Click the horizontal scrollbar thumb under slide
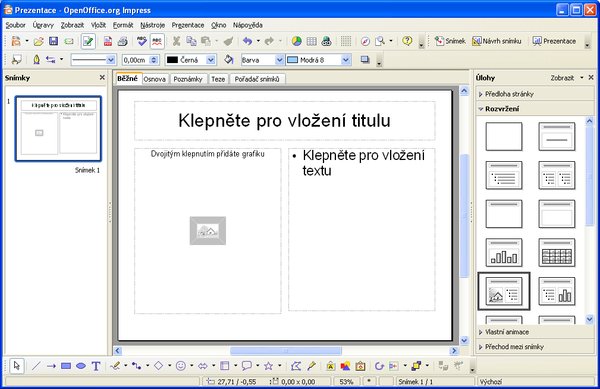 coord(285,351)
